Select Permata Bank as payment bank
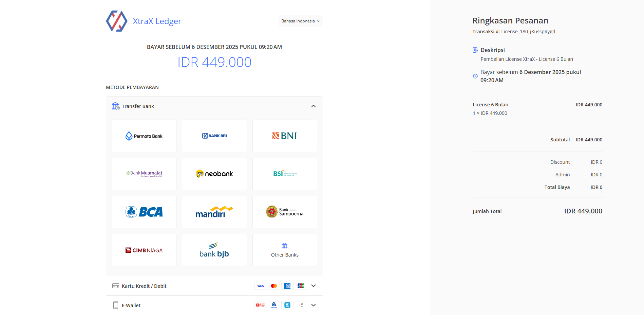The height and width of the screenshot is (315, 644). click(x=144, y=136)
